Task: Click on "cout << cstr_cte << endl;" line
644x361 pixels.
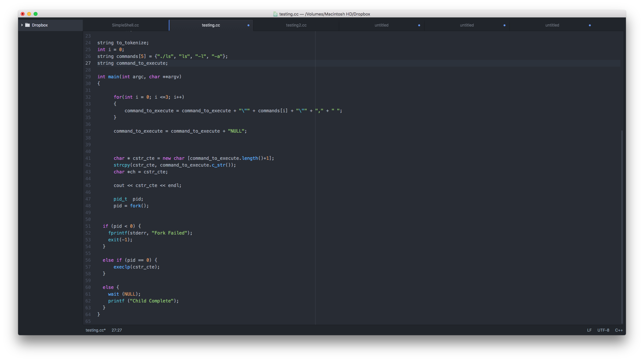Action: click(x=147, y=185)
